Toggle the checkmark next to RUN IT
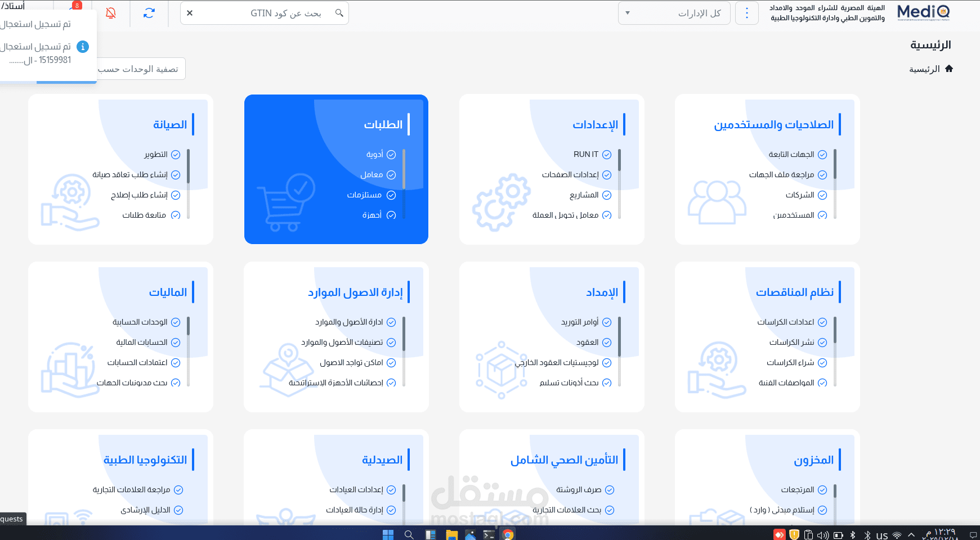Screen dimensions: 980x540 [607, 154]
